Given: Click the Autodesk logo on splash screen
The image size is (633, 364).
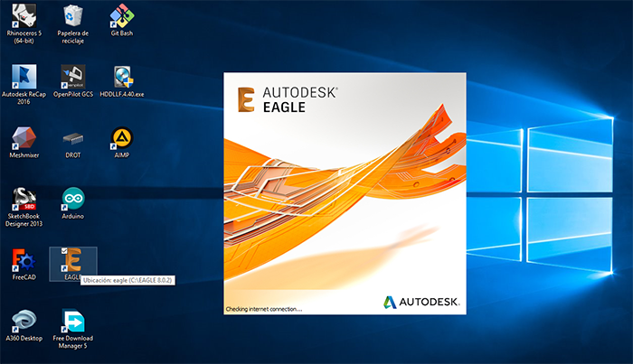Looking at the screenshot, I should tap(421, 302).
